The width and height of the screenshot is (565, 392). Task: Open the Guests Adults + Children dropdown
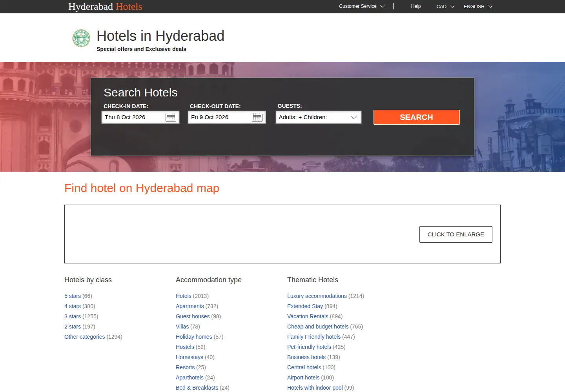[x=318, y=117]
